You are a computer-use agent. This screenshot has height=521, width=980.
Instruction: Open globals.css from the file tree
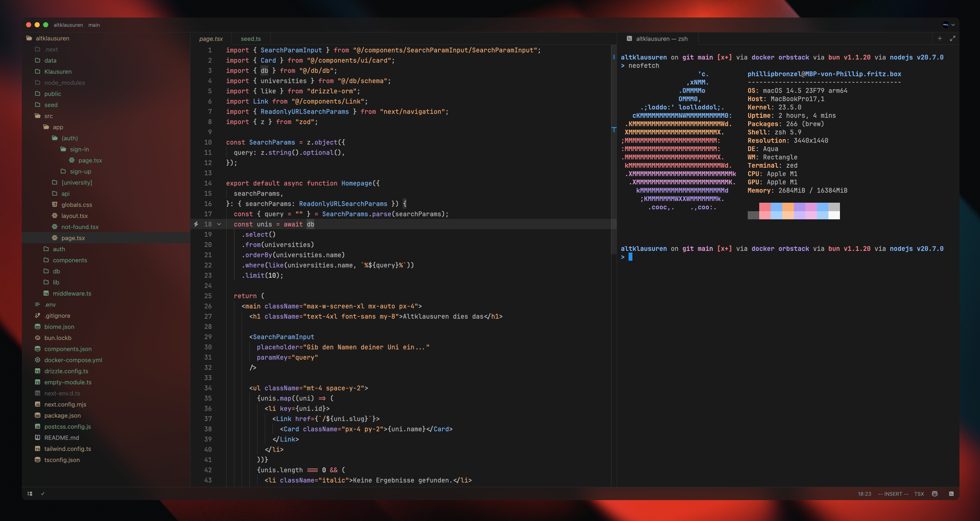(106, 204)
